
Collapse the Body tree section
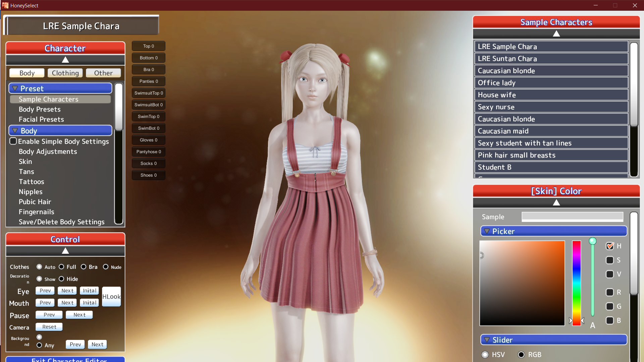[x=15, y=131]
